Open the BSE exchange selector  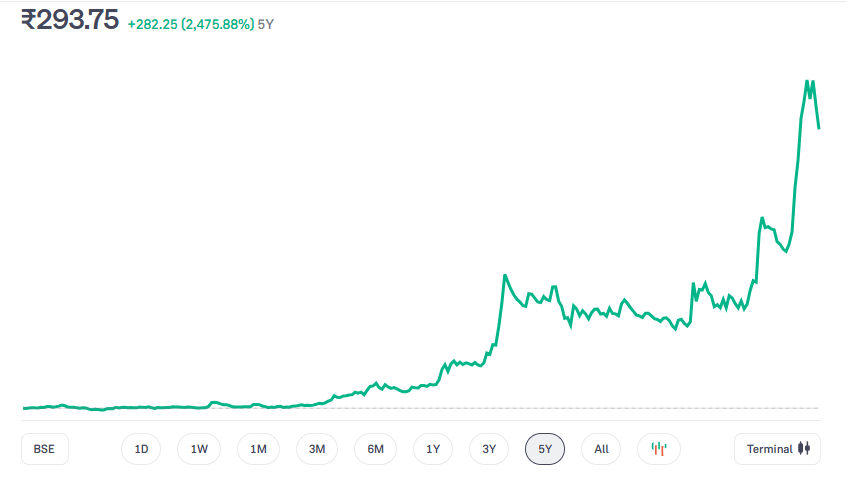coord(44,449)
